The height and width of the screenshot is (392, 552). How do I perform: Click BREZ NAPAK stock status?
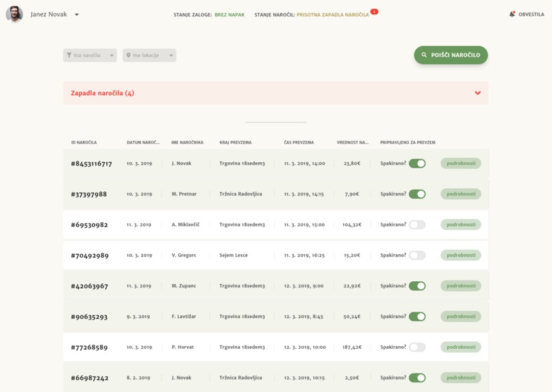pos(229,15)
